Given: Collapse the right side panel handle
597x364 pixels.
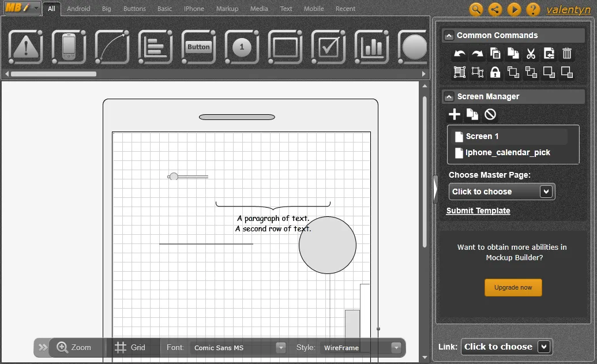Looking at the screenshot, I should tap(435, 189).
